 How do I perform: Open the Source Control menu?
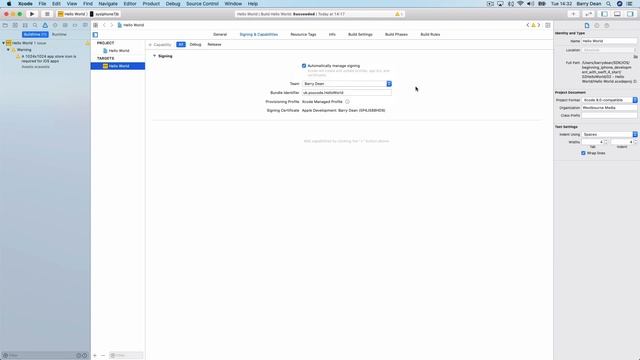[x=202, y=4]
